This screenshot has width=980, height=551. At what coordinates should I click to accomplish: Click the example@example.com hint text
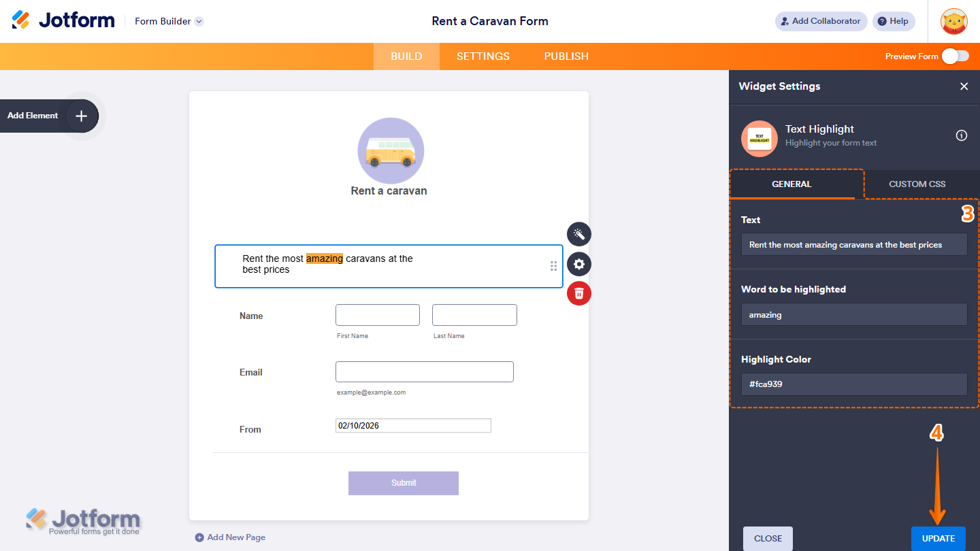[x=372, y=393]
